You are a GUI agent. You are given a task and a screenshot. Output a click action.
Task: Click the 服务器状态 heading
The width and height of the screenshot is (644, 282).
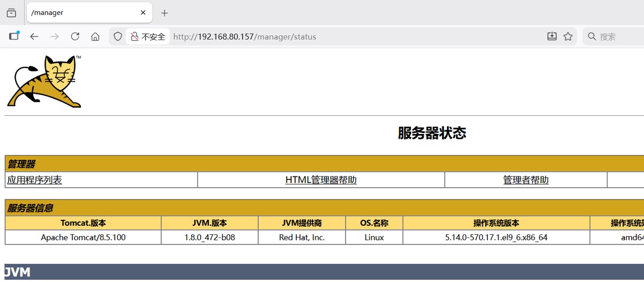(x=432, y=133)
